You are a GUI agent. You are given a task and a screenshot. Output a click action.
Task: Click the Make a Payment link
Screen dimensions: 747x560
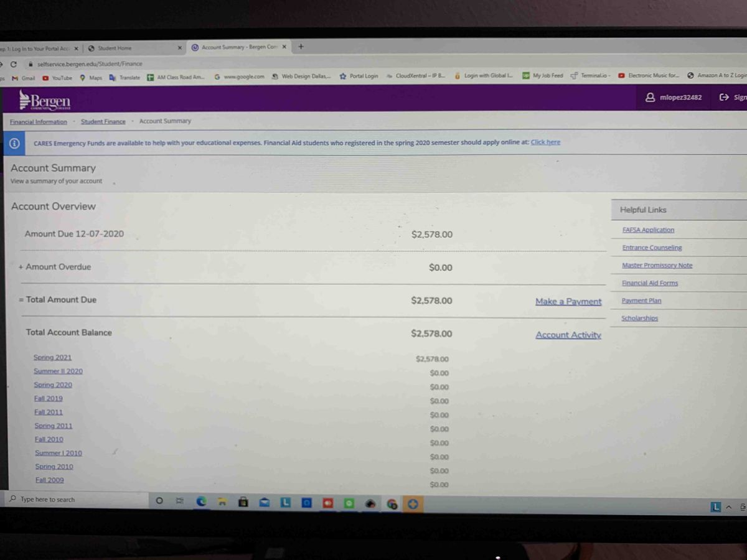point(568,302)
